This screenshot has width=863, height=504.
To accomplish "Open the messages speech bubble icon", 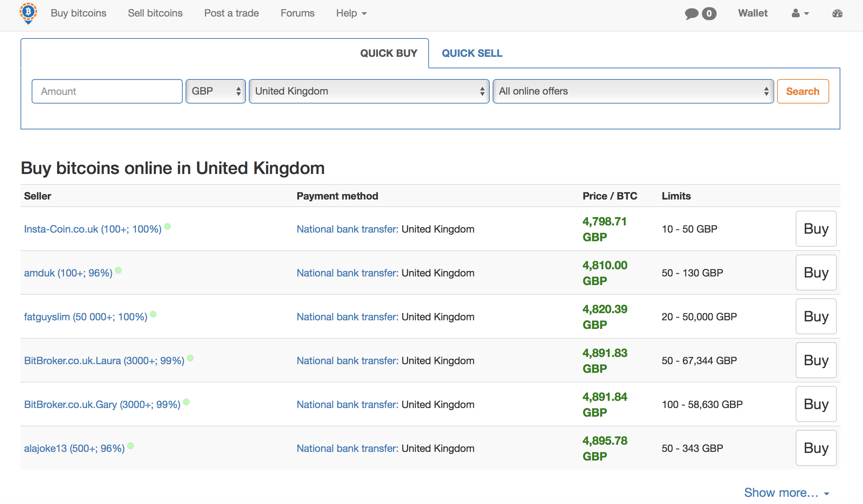I will pyautogui.click(x=691, y=14).
